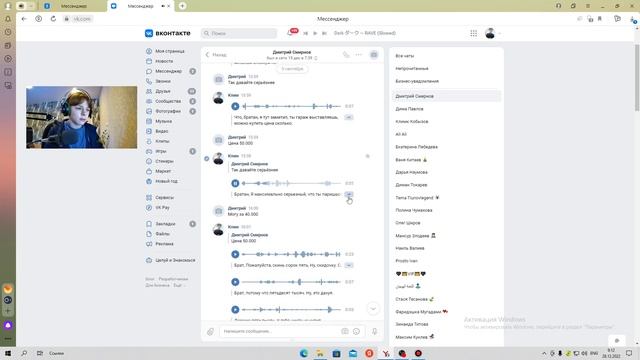Viewport: 640px width, 360px height.
Task: Click the Клипы sidebar icon
Action: coord(149,141)
